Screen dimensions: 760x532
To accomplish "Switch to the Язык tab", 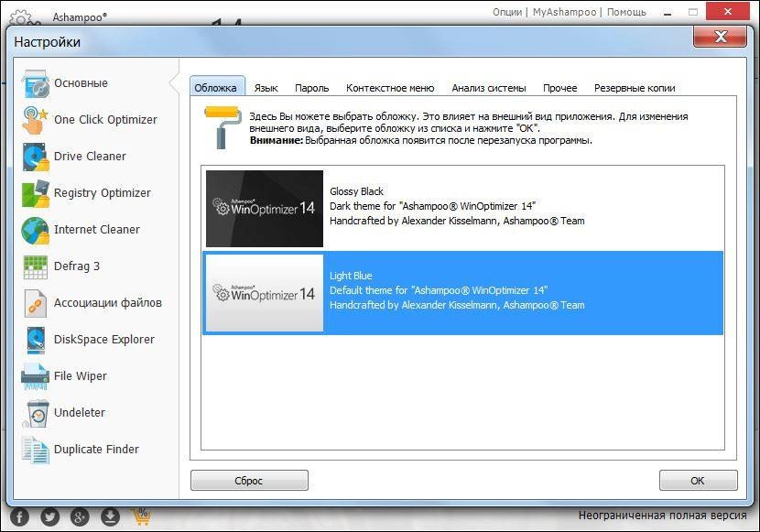I will coord(266,88).
